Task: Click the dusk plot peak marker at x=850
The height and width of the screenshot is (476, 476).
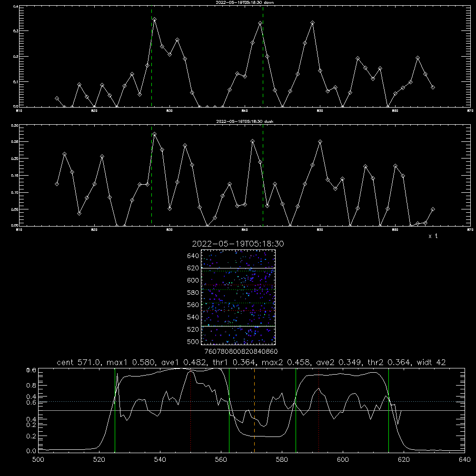Action: [x=320, y=142]
